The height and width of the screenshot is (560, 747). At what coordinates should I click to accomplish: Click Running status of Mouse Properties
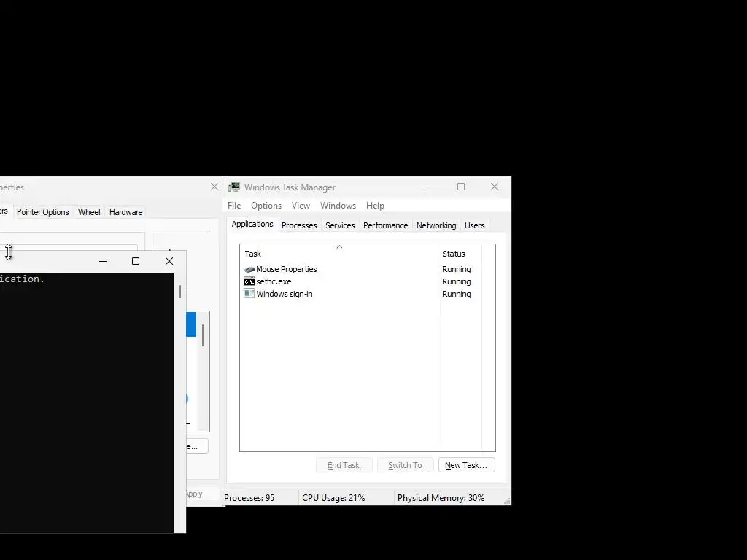457,269
